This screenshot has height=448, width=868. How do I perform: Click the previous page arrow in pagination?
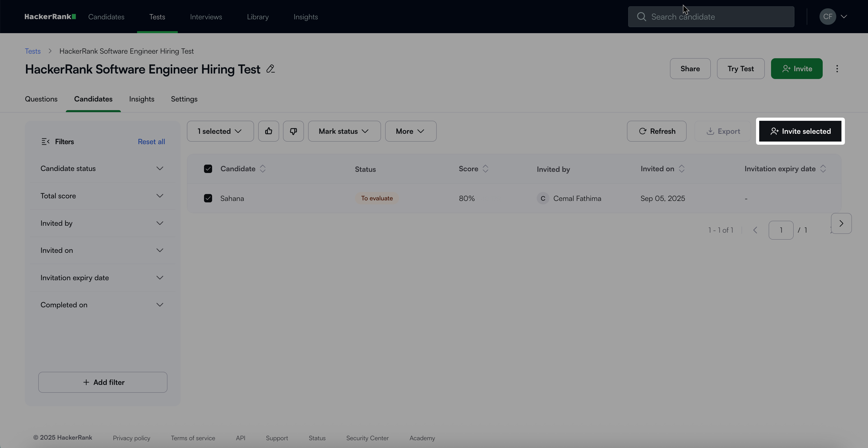755,230
